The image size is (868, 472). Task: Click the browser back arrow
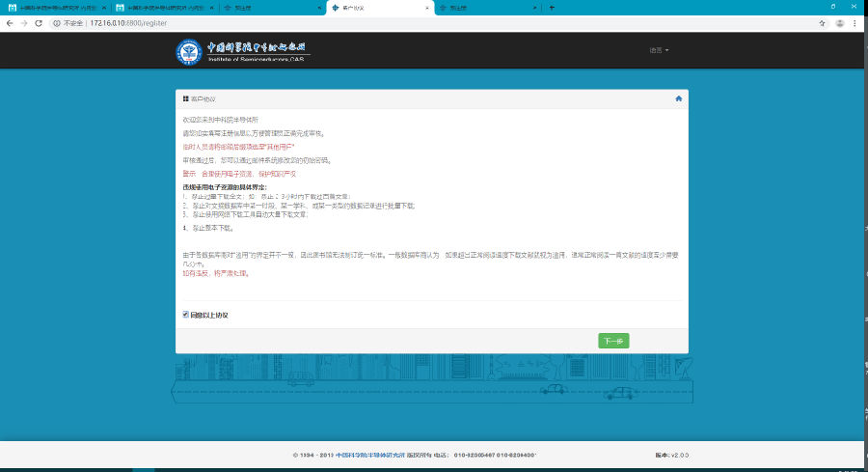click(x=10, y=22)
